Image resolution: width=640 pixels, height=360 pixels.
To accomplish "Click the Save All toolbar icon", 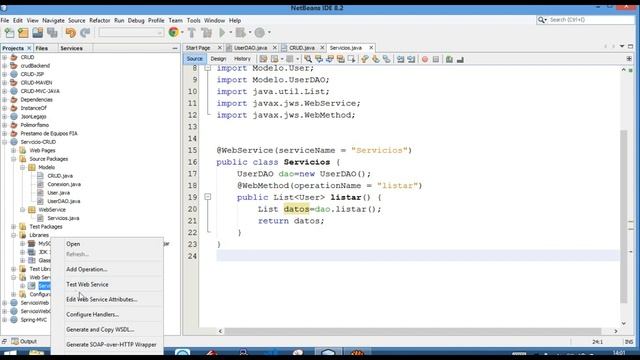I will (x=52, y=33).
